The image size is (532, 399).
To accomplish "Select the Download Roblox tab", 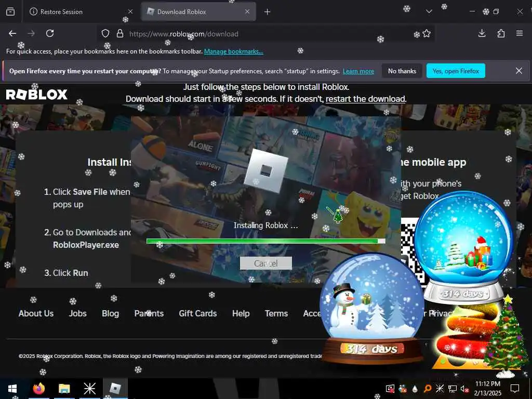I will coord(198,11).
